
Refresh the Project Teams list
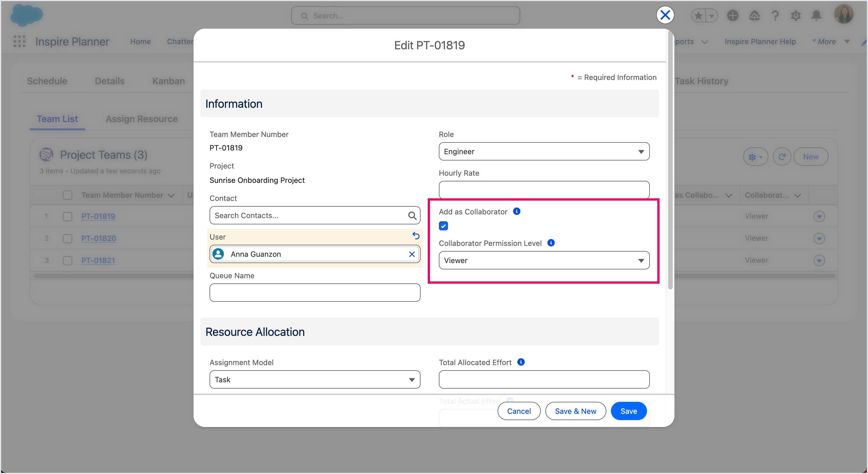(x=782, y=156)
